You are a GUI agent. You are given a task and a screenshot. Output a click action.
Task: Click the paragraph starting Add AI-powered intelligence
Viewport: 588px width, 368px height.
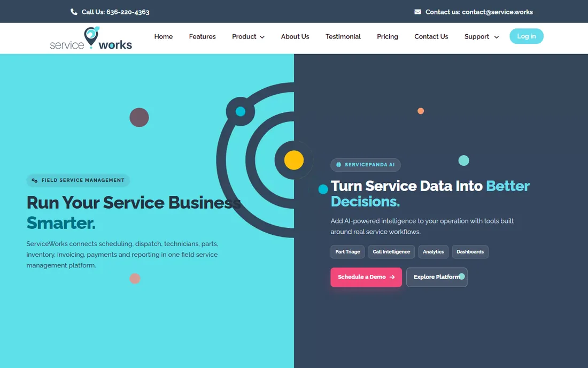422,226
